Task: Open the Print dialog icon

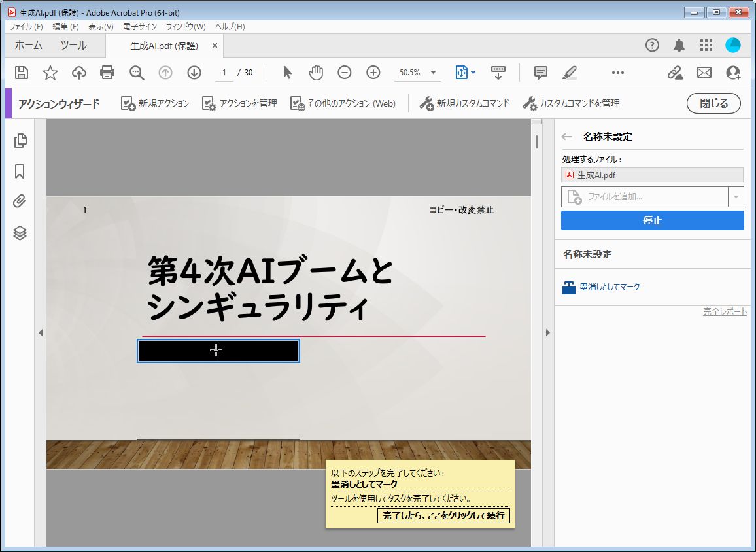Action: [x=107, y=72]
